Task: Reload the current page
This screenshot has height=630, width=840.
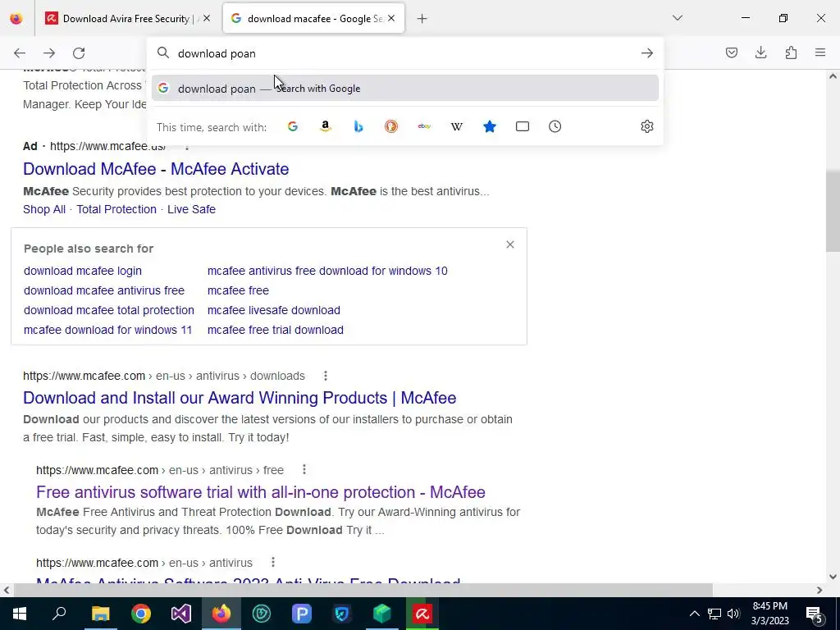Action: [x=79, y=53]
